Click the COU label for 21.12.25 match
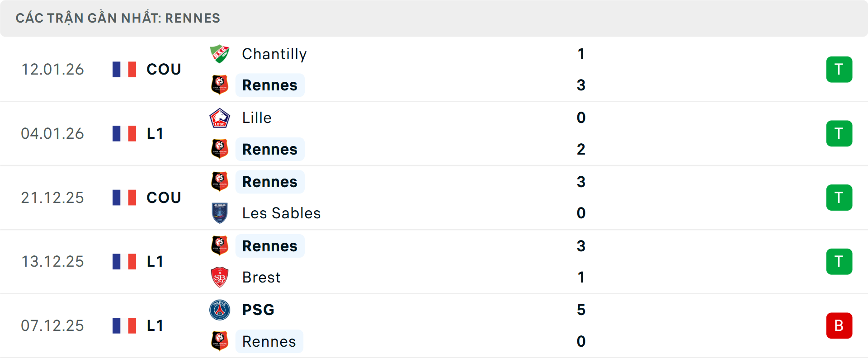The image size is (868, 358). pos(164,198)
